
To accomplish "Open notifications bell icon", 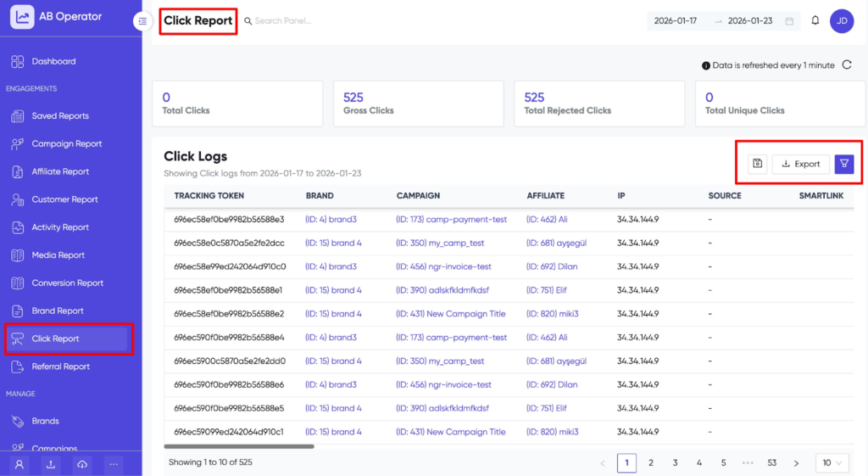I will [x=815, y=20].
